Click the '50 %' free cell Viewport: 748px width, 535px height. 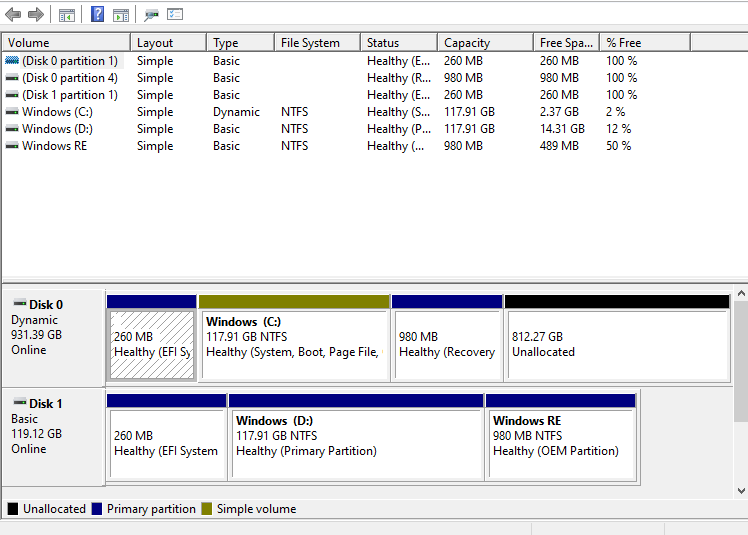pyautogui.click(x=618, y=146)
